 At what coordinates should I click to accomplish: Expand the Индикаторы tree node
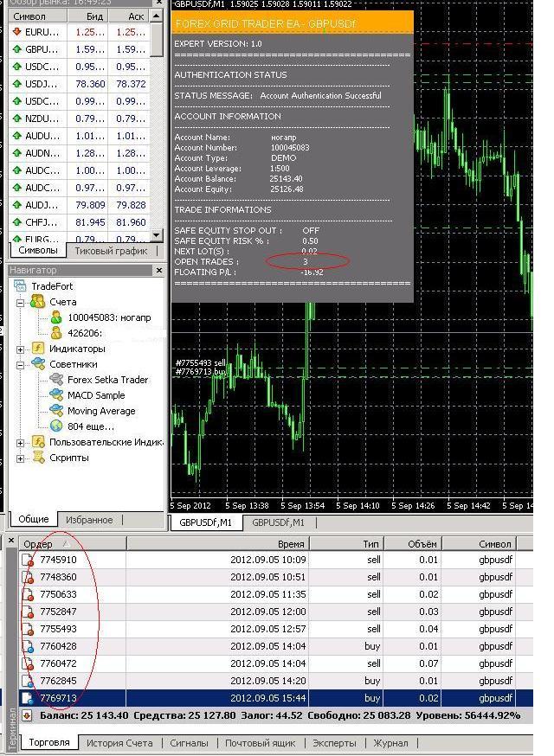(20, 349)
